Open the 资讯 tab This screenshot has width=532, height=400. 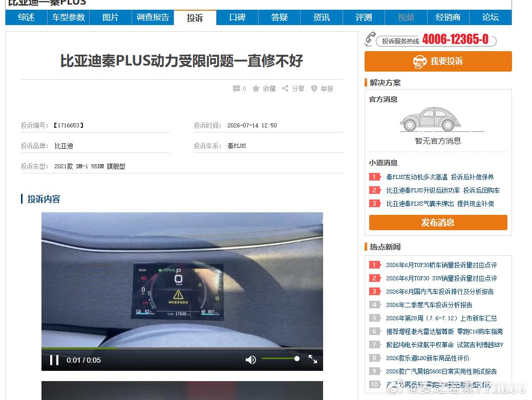(322, 17)
